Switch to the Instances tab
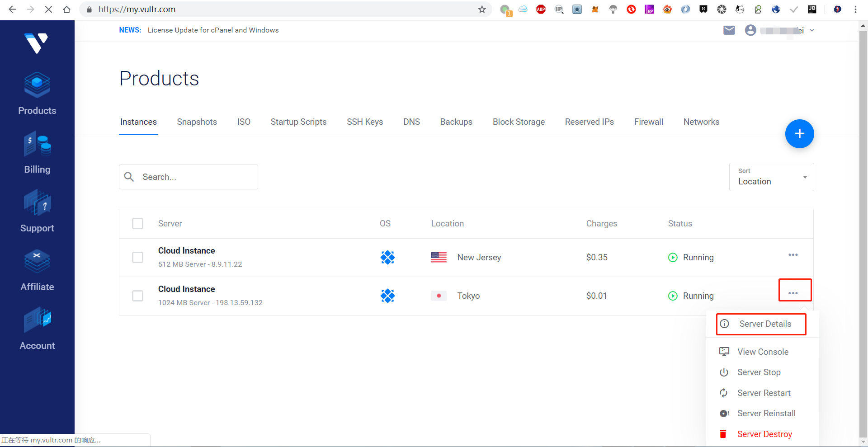Viewport: 868px width, 447px height. click(138, 122)
